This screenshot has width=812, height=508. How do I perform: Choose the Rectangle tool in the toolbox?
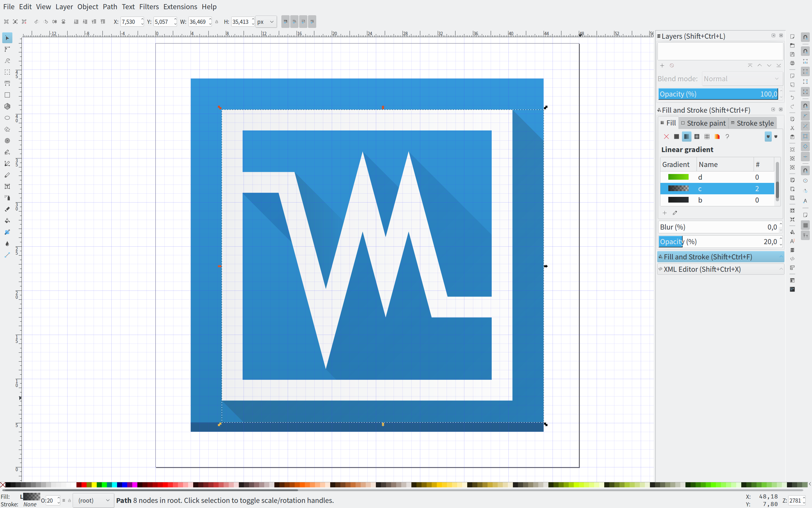(x=7, y=95)
